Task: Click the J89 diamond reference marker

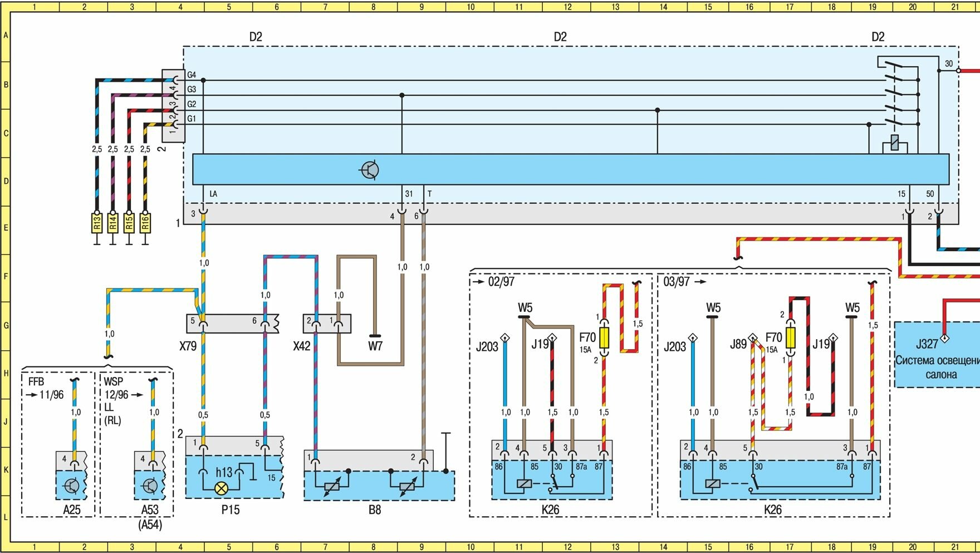Action: pos(752,337)
